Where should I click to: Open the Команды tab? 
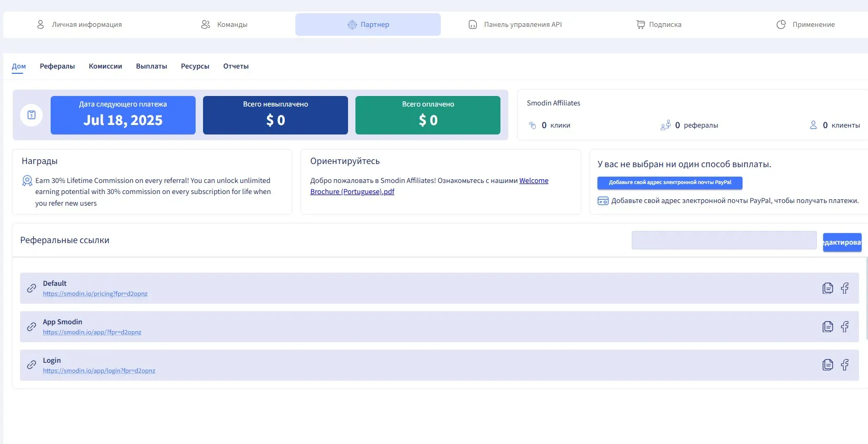(x=224, y=25)
